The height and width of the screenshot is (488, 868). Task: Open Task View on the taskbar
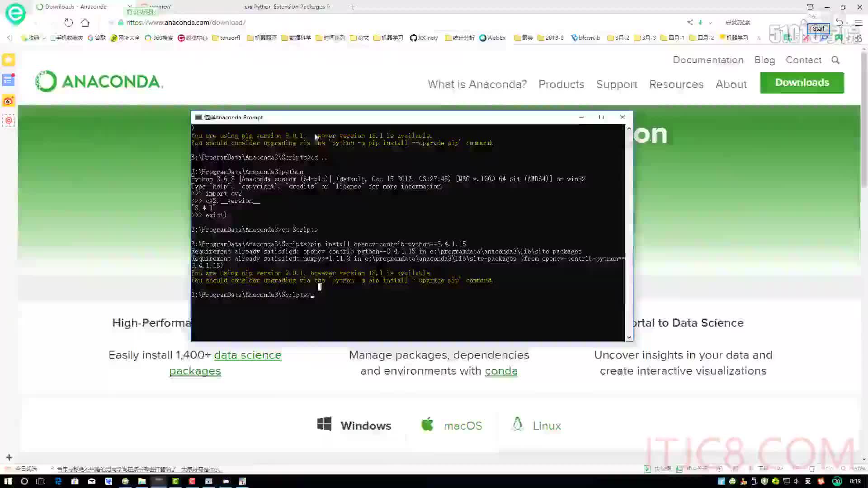(x=41, y=481)
